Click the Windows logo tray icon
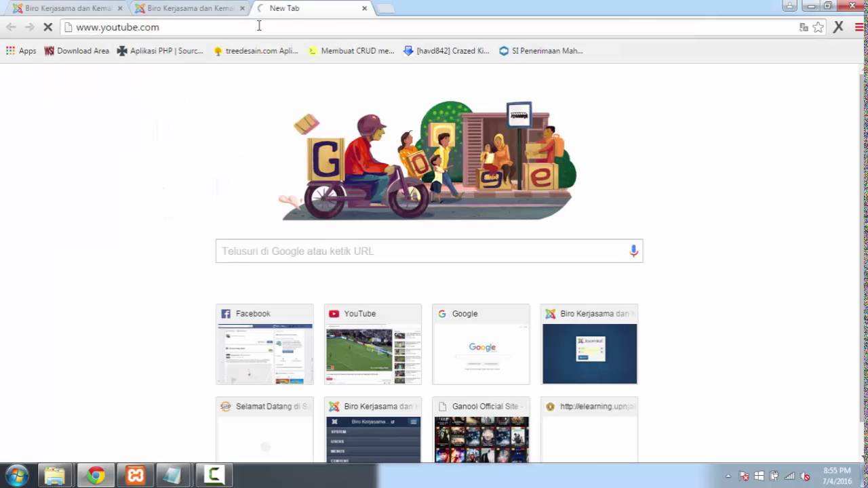Image resolution: width=868 pixels, height=488 pixels. (759, 476)
